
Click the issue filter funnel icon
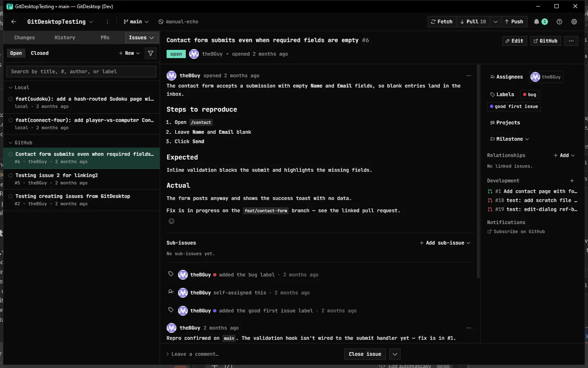151,53
